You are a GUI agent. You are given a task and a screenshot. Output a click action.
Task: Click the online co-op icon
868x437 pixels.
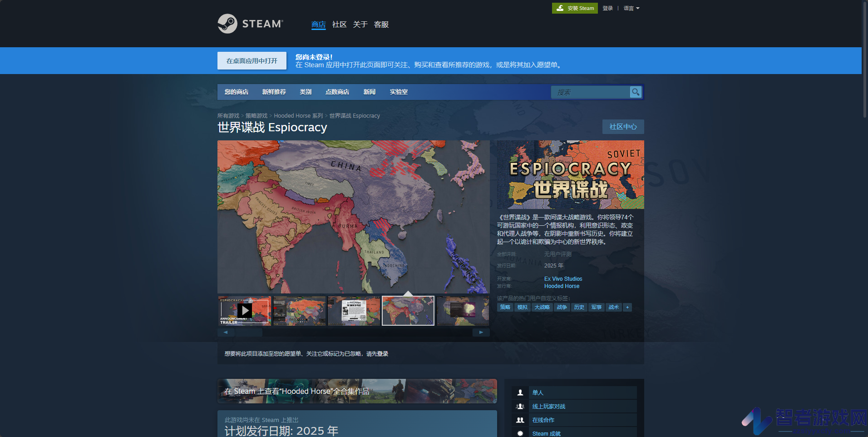[520, 420]
